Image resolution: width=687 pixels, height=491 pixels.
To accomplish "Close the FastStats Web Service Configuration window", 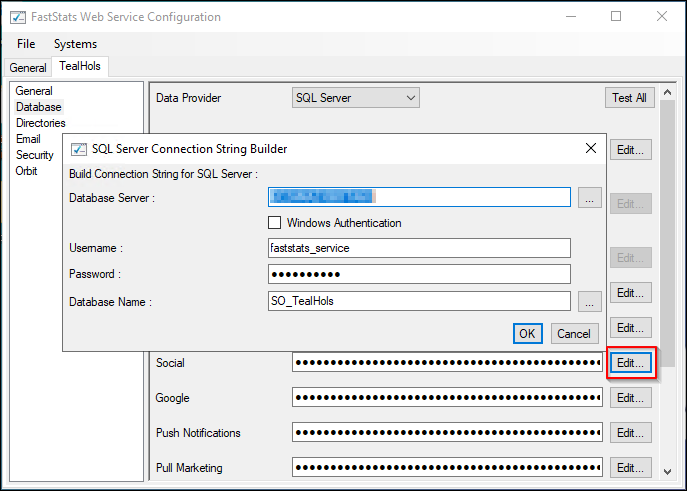I will click(x=662, y=17).
